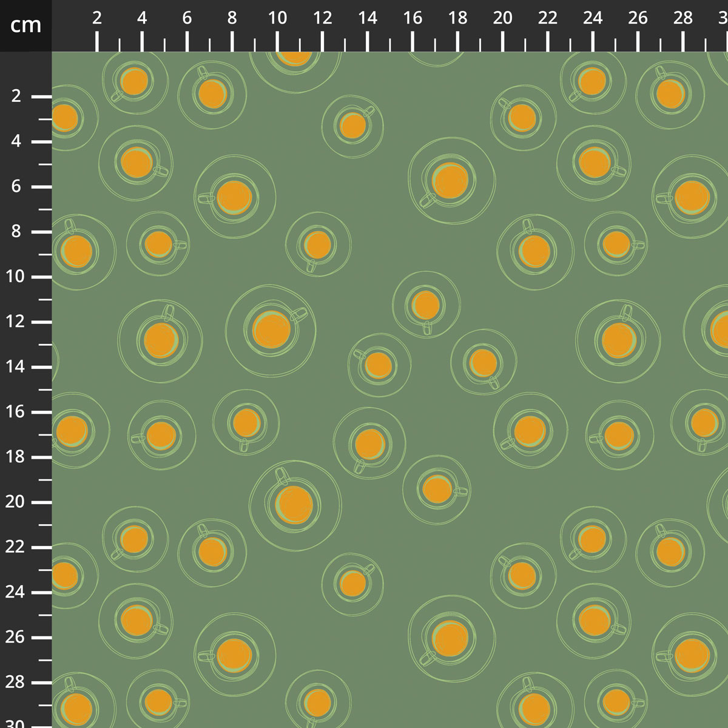
Task: Pick the 16 mark on the top ruler
Action: pos(413,18)
